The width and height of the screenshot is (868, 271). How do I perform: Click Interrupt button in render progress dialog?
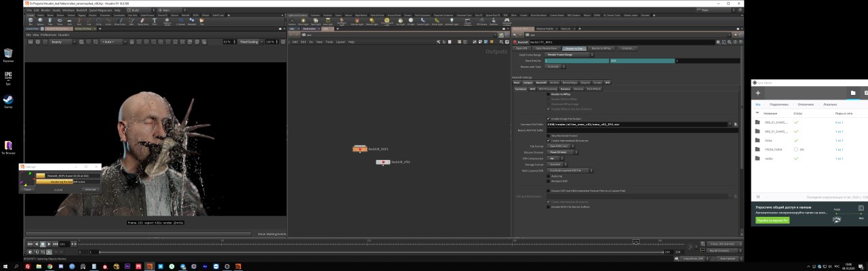click(91, 189)
